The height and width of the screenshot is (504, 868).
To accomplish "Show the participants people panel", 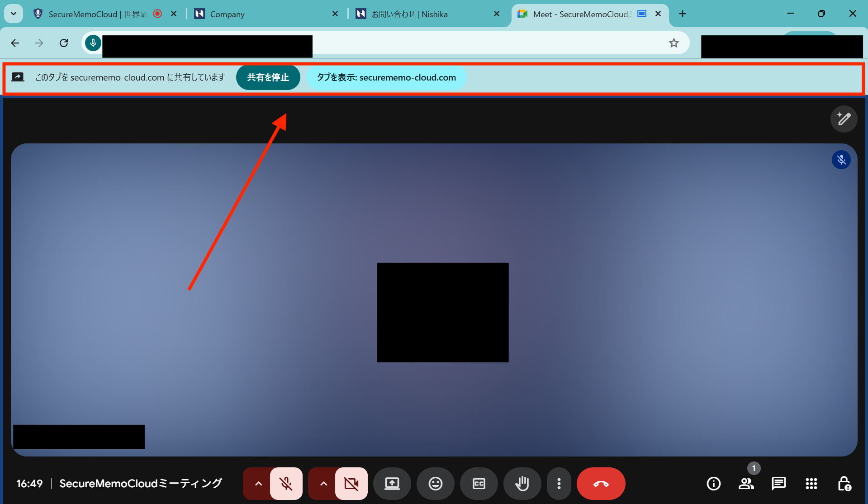I will click(x=746, y=484).
